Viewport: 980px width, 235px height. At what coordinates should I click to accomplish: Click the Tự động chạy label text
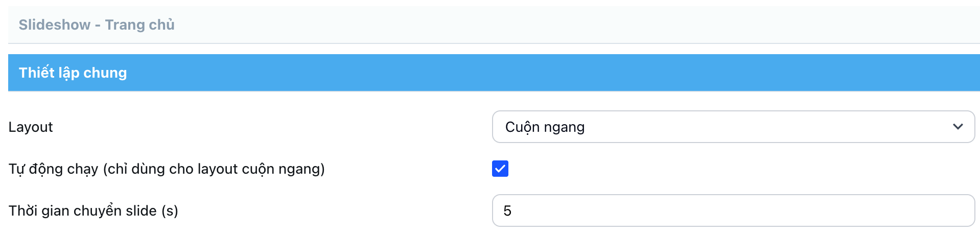167,169
